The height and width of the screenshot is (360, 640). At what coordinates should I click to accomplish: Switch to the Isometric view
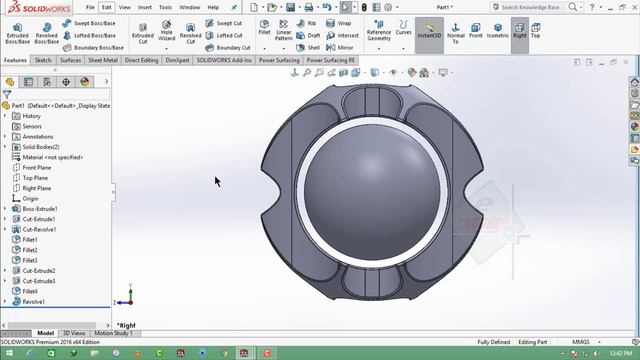(498, 31)
